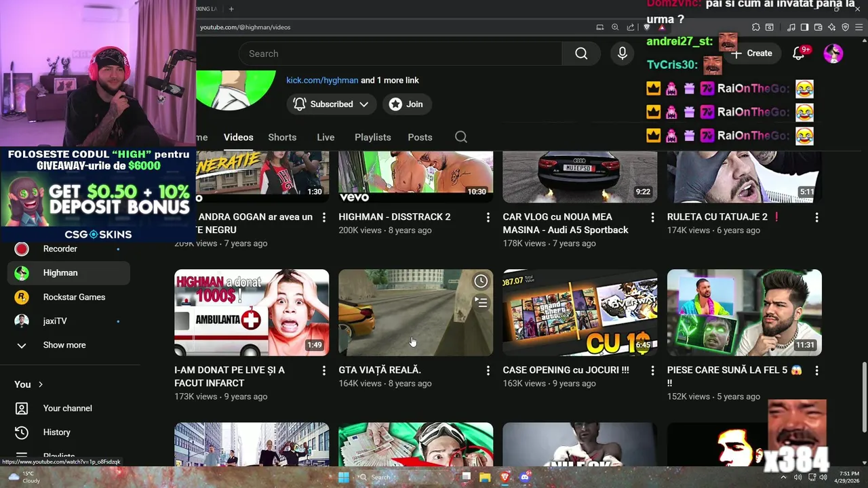Click the share page icon in address bar

[631, 27]
